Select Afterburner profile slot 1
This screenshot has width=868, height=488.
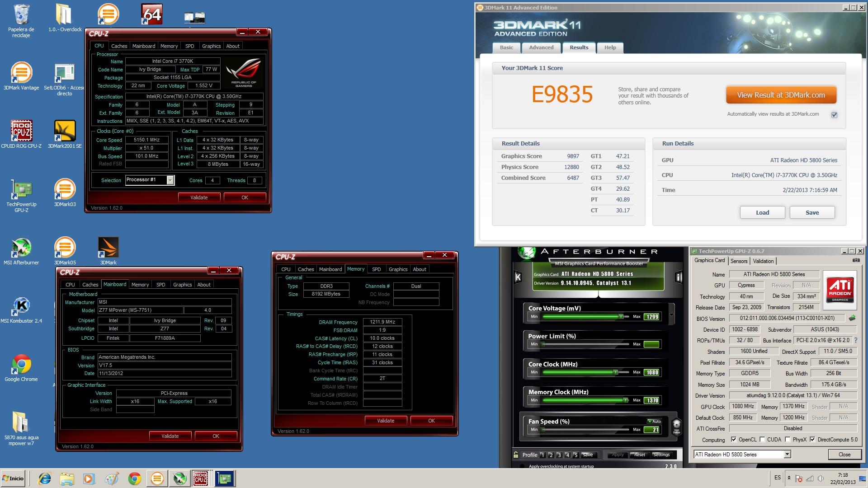[x=542, y=455]
